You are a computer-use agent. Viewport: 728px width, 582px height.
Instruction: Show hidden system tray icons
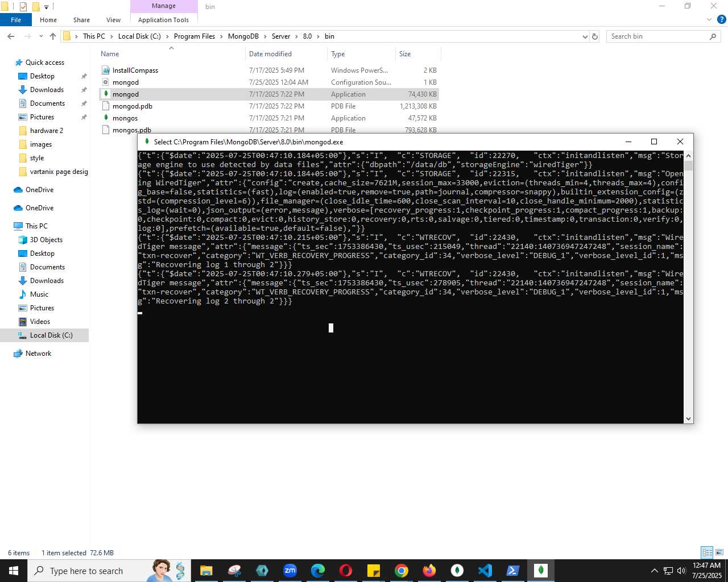[654, 571]
